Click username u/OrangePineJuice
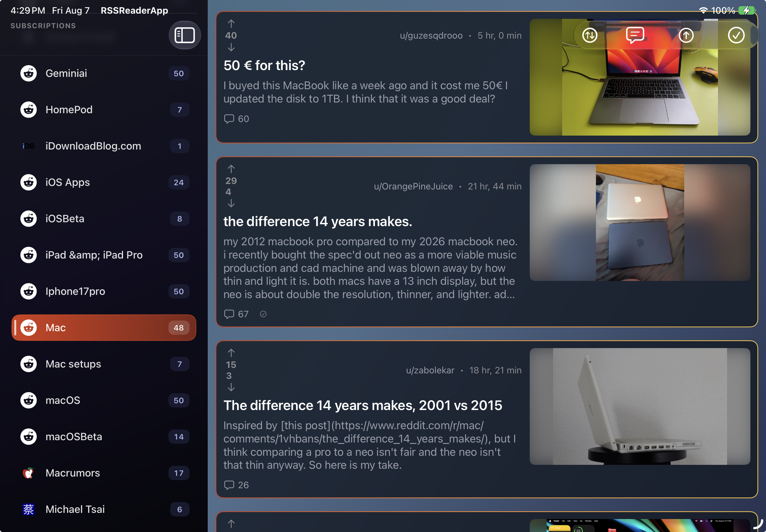 (414, 186)
